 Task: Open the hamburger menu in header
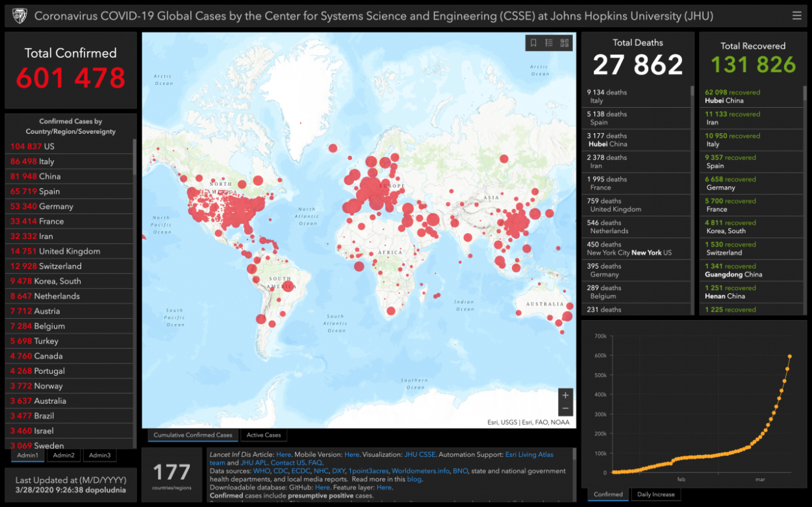796,16
